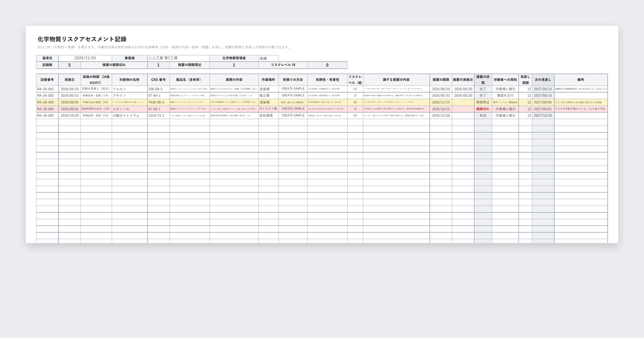
Task: Select the 基準日 date field 2026/11/04
Action: pyautogui.click(x=85, y=58)
